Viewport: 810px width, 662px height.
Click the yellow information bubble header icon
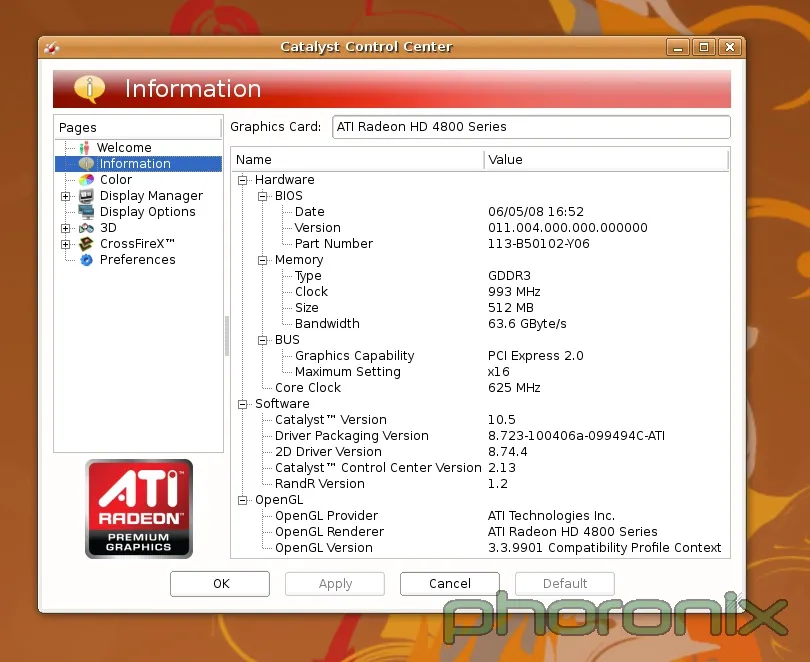[x=89, y=88]
